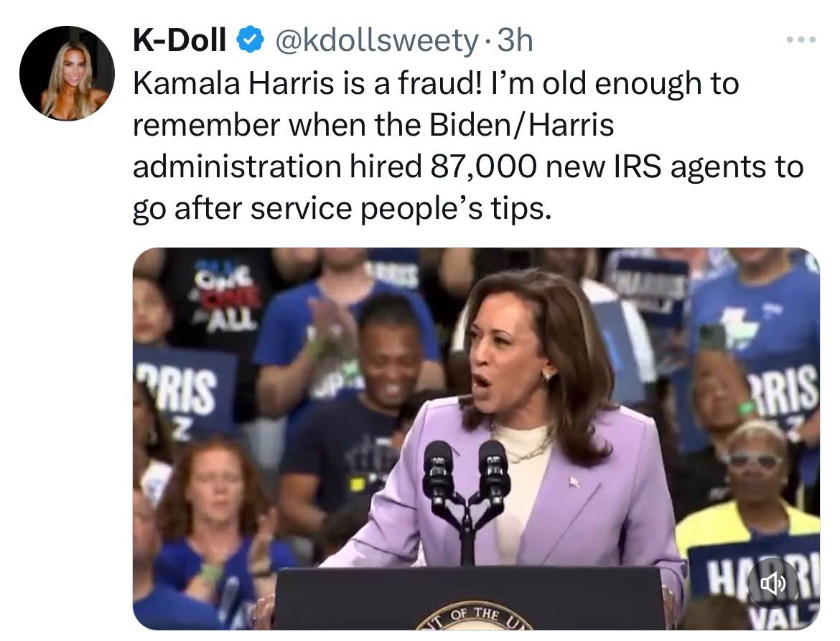Toggle video sound via volume overlay
Image resolution: width=840 pixels, height=641 pixels.
point(773,583)
